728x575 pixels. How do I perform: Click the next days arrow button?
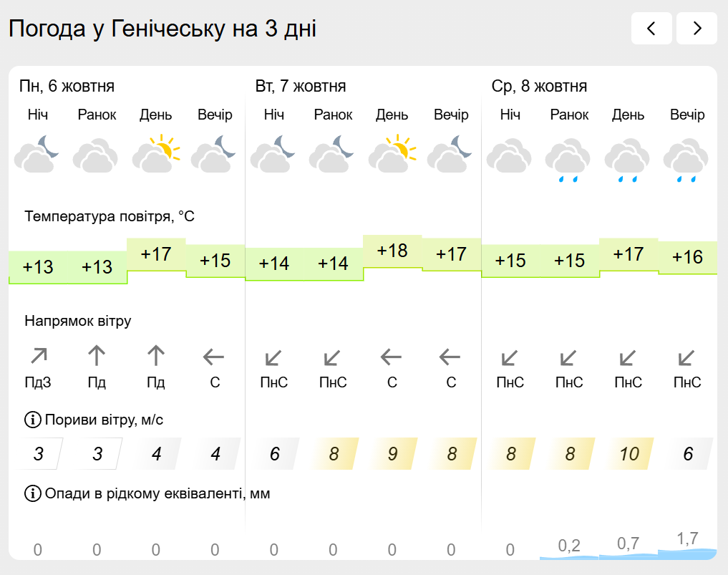tap(697, 29)
